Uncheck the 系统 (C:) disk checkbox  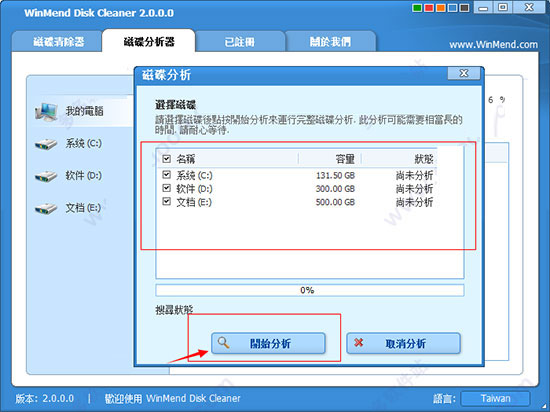tap(167, 175)
